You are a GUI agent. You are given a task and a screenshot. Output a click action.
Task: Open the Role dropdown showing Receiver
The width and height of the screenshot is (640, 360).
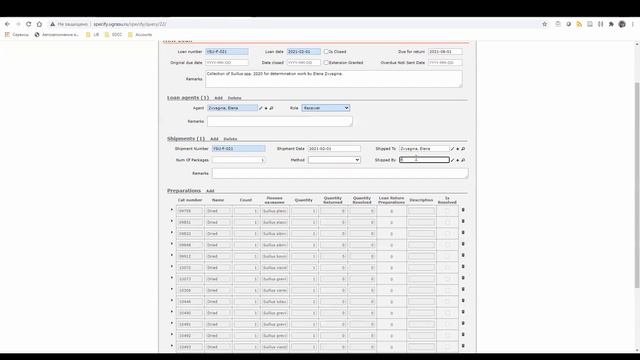(326, 108)
